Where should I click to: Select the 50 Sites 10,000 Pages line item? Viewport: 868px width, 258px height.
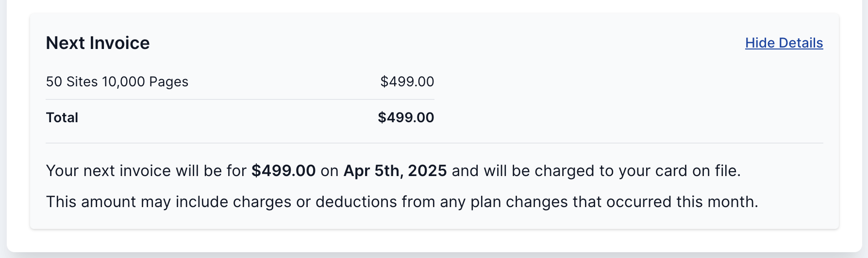pos(117,81)
